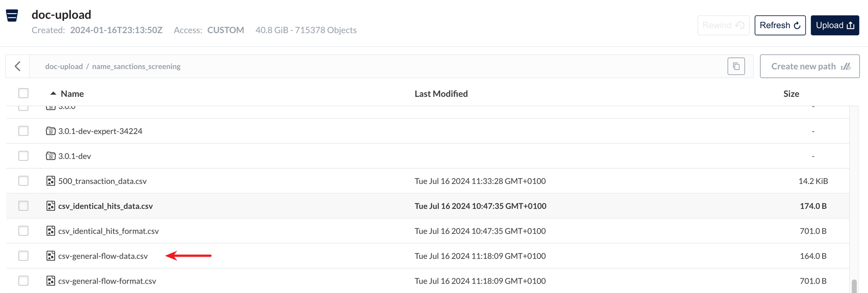Open the doc-upload breadcrumb link
The height and width of the screenshot is (293, 868).
point(64,66)
